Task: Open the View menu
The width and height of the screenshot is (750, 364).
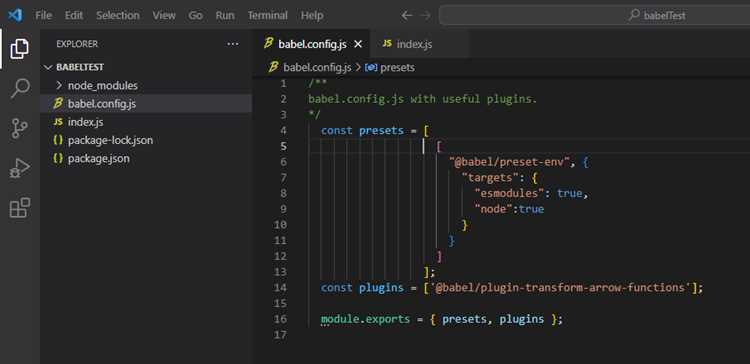Action: coord(164,15)
